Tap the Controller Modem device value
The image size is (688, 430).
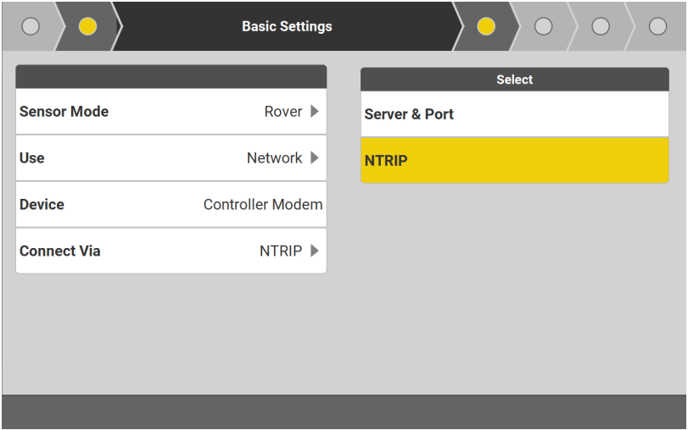[263, 205]
